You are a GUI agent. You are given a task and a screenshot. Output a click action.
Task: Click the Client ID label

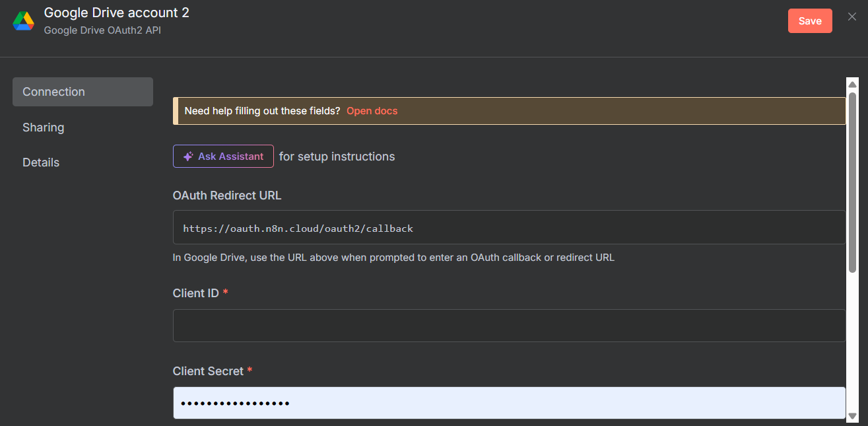(195, 293)
